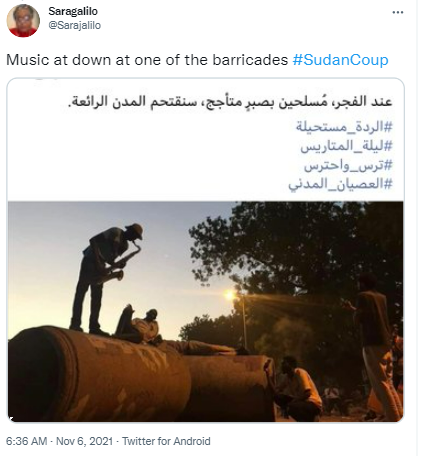Viewport: 423px width, 456px height.
Task: Click the Twitter for Android source link
Action: [166, 441]
